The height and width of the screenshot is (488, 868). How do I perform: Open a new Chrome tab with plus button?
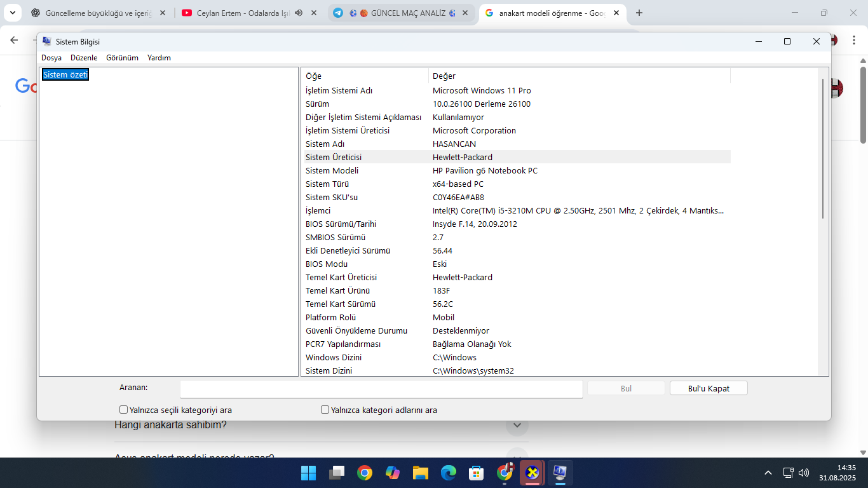pos(639,13)
